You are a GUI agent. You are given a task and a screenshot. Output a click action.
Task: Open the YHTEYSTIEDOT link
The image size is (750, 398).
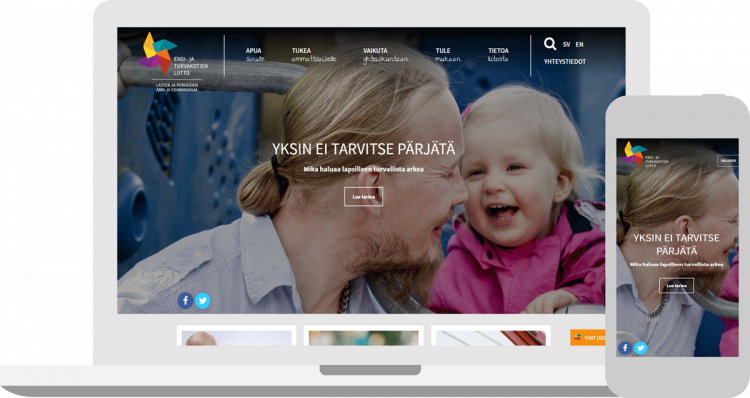564,62
